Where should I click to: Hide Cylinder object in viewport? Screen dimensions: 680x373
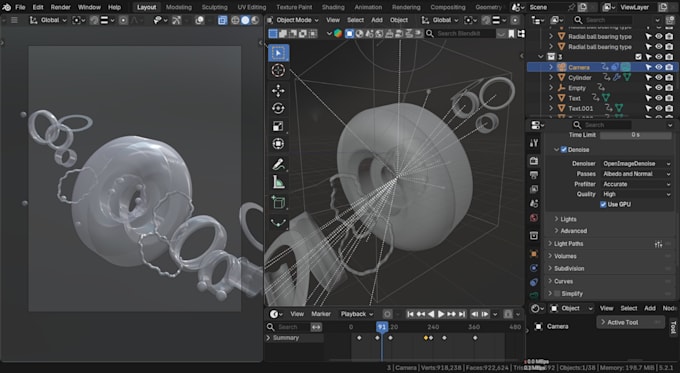(659, 77)
